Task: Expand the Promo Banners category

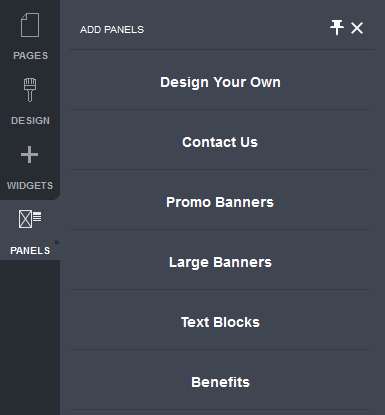Action: point(220,202)
